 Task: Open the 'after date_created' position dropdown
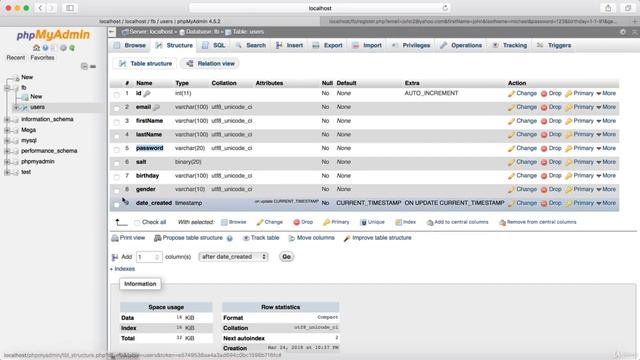(233, 257)
